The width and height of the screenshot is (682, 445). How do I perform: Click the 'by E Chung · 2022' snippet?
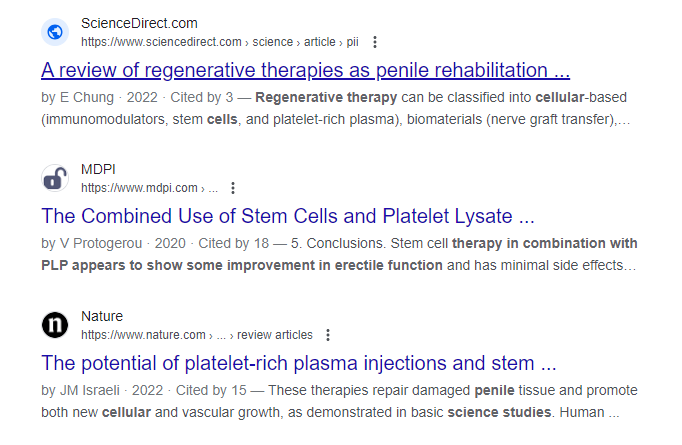click(x=100, y=97)
